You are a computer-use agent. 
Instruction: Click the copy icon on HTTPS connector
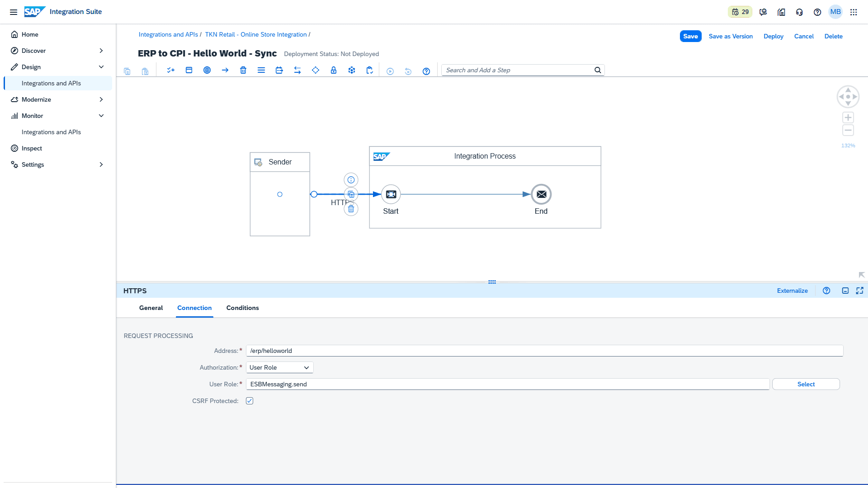[x=351, y=194]
